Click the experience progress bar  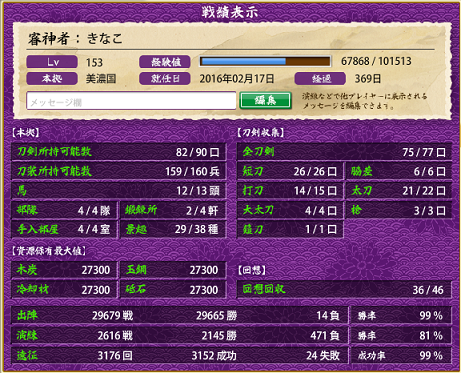point(265,61)
